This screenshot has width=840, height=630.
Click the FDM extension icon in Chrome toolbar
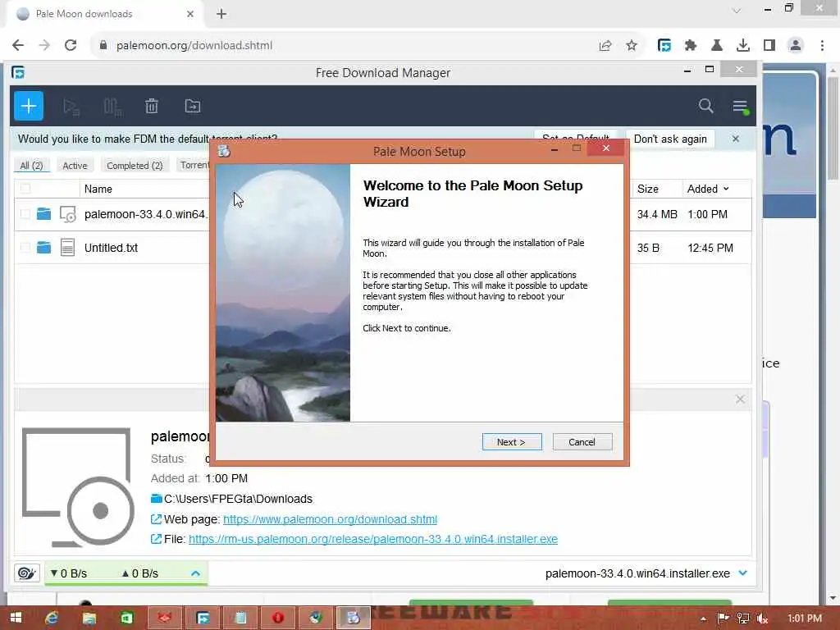point(664,46)
